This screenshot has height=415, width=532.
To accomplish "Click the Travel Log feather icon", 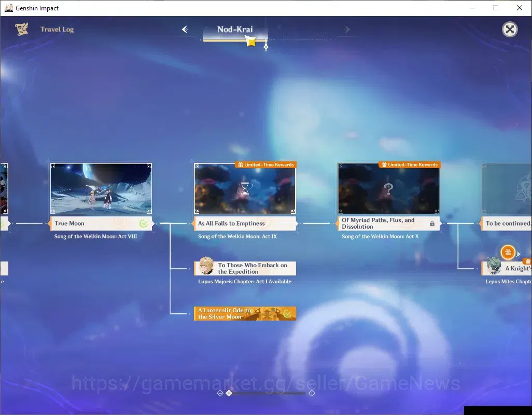I will [22, 29].
